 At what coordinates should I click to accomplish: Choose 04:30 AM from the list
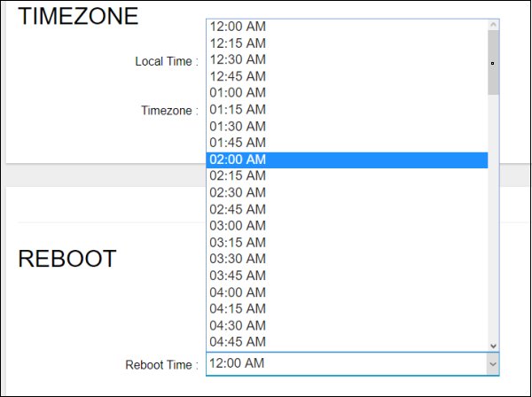click(347, 325)
